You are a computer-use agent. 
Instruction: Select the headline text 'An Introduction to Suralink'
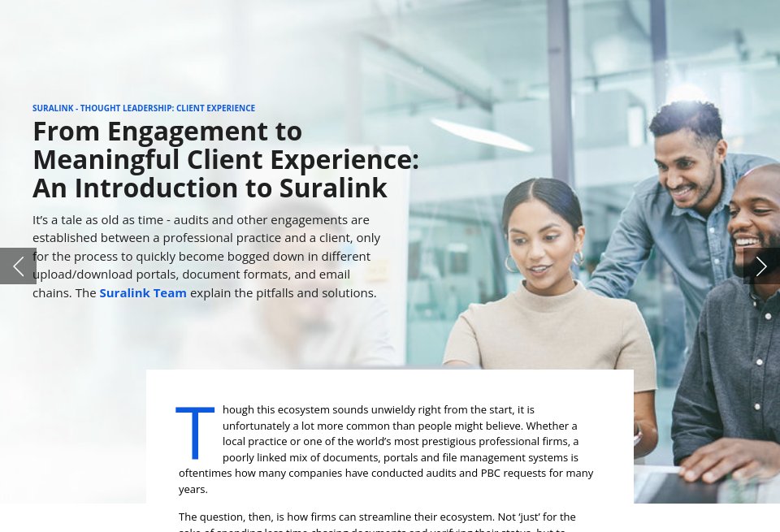(210, 188)
